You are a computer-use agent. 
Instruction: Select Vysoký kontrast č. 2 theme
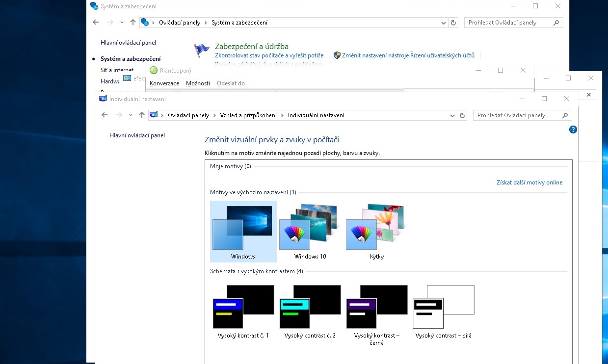click(310, 312)
